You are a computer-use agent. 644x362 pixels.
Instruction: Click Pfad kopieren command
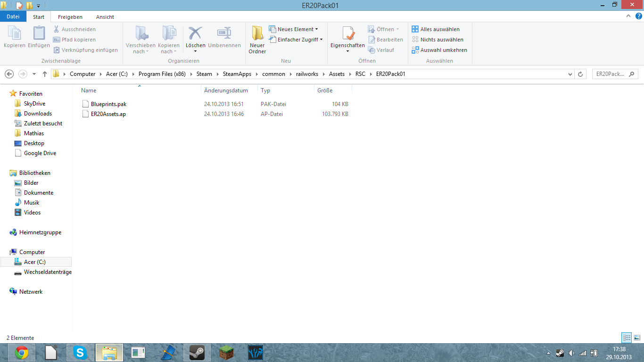click(x=74, y=40)
